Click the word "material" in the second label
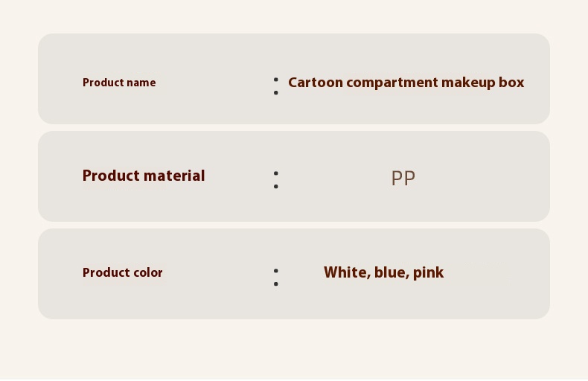Screen dimensions: 588x381 click(x=175, y=176)
